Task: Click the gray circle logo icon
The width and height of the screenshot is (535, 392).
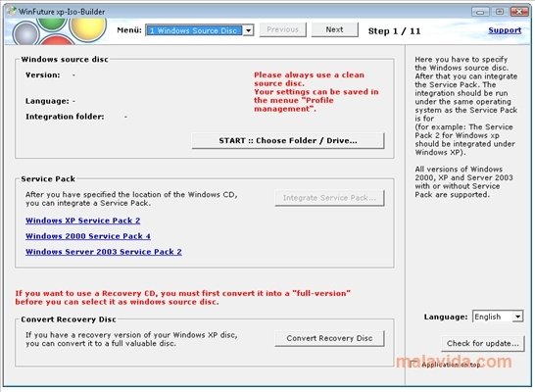Action: tap(25, 33)
